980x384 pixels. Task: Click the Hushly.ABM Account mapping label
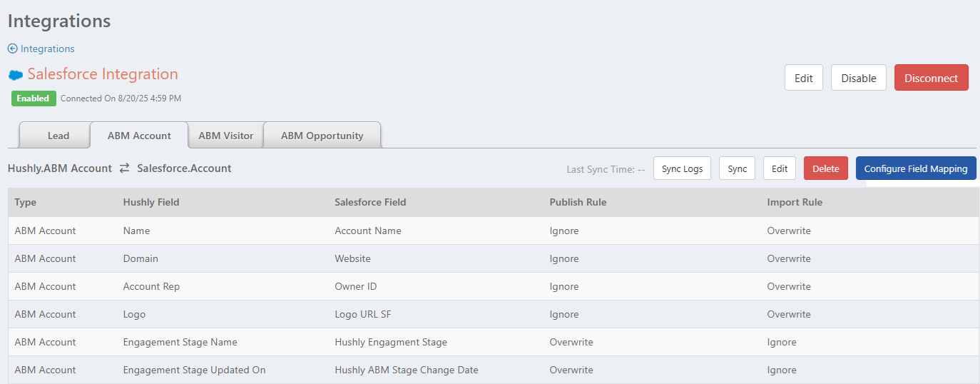[x=60, y=168]
